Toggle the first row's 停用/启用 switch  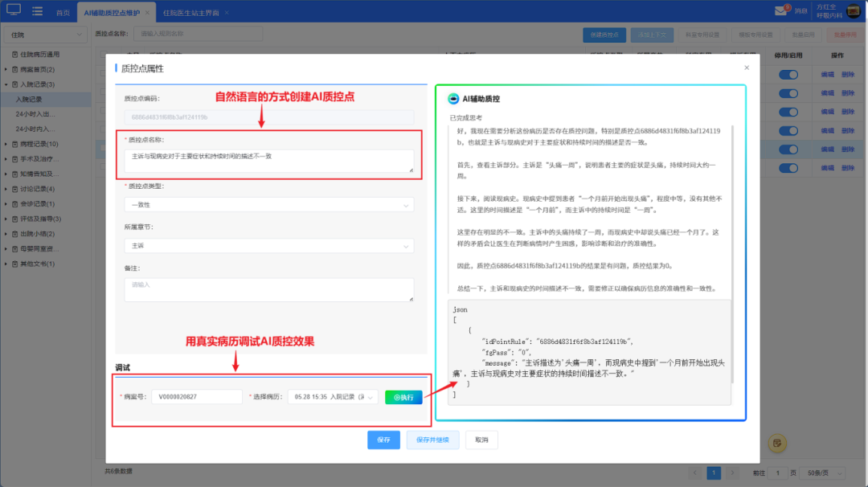(788, 74)
